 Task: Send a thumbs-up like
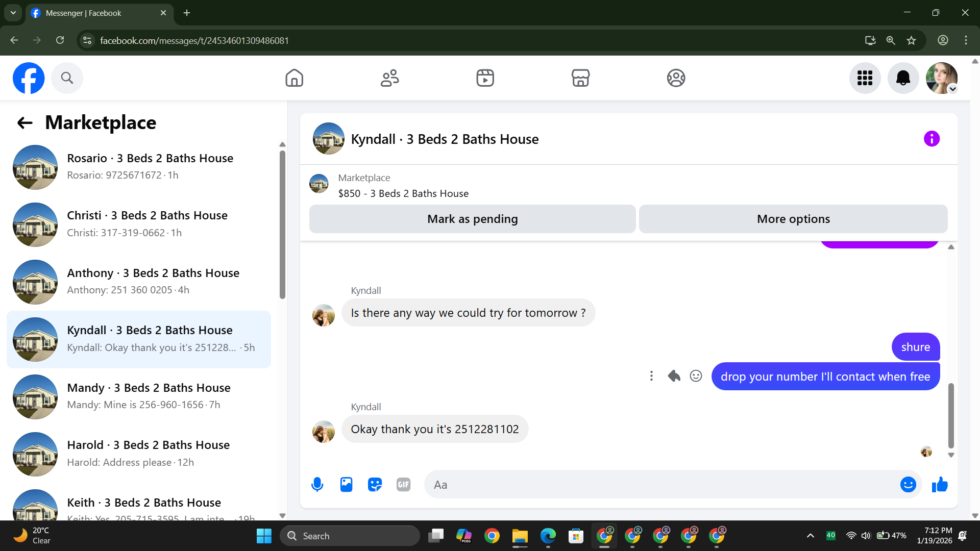click(939, 484)
